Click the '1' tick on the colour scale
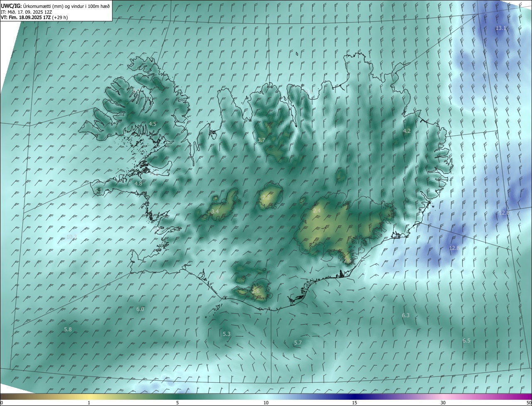 click(x=89, y=403)
